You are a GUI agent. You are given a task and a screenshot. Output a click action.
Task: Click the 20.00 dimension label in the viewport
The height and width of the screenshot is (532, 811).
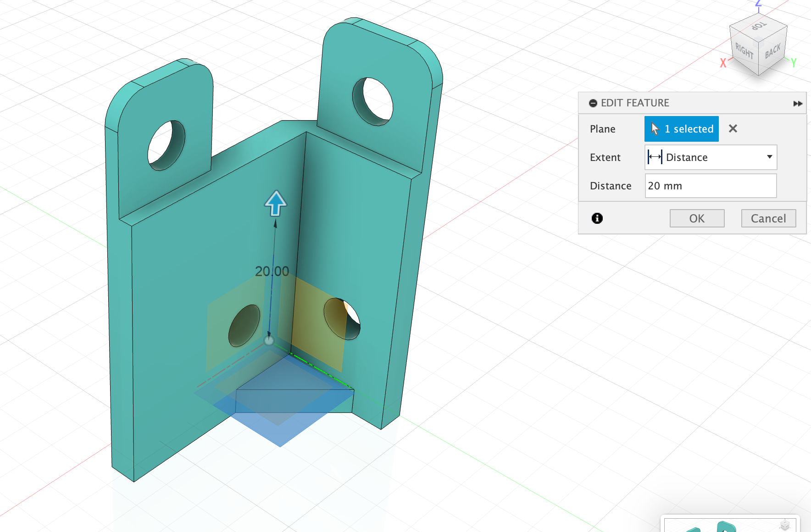tap(272, 272)
